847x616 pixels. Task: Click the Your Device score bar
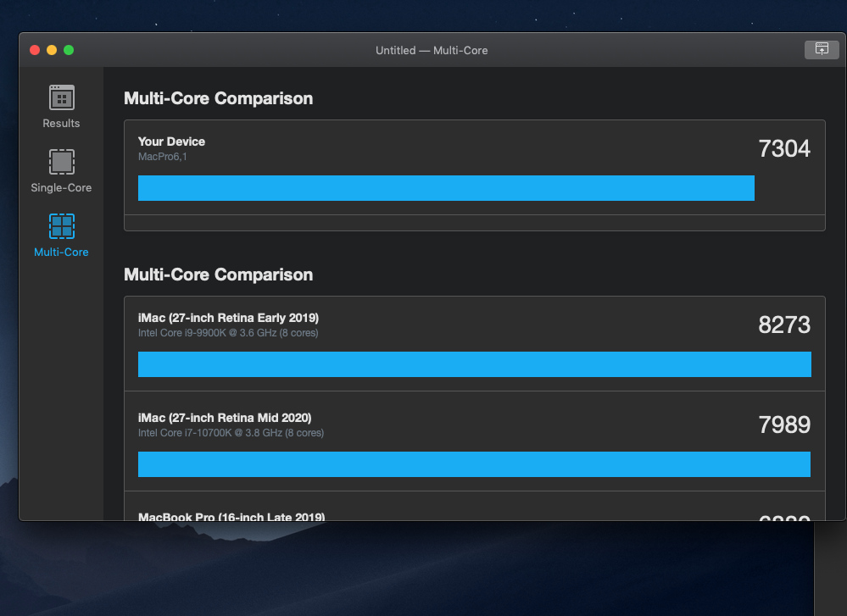[446, 188]
